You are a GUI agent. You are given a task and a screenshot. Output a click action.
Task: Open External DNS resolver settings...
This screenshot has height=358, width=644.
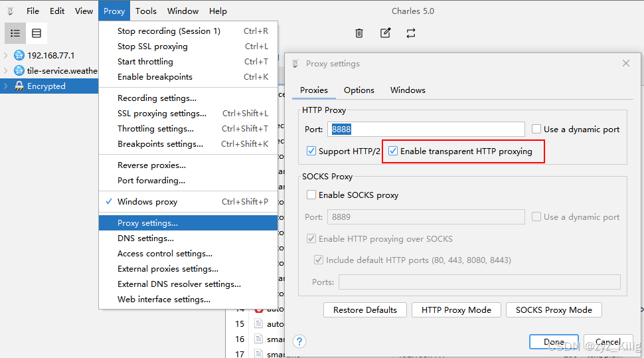[188, 284]
